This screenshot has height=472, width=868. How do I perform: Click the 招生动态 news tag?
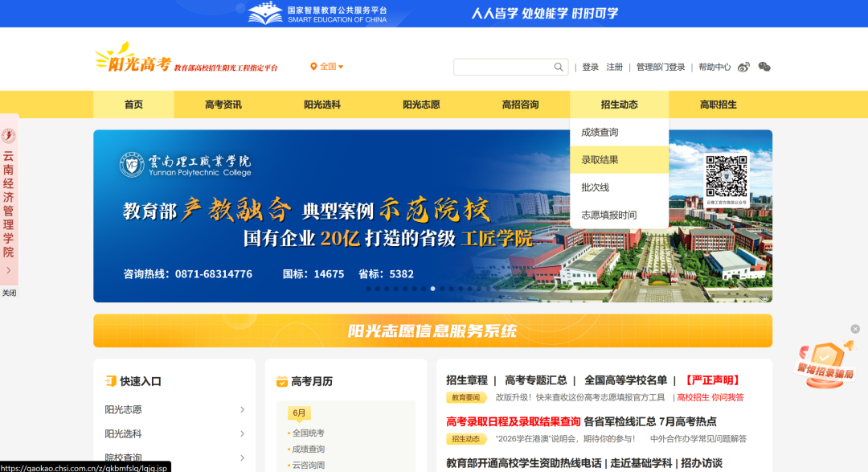point(466,439)
